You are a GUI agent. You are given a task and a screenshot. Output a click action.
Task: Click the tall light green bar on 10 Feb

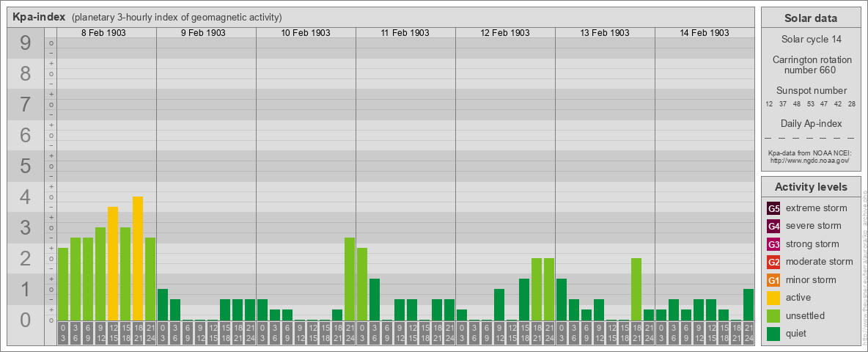tap(350, 279)
